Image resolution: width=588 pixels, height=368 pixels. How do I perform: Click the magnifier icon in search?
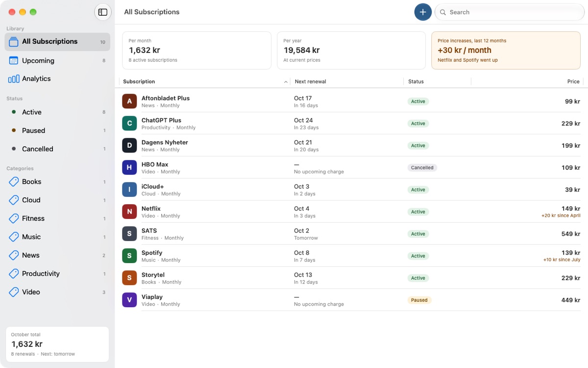pyautogui.click(x=443, y=12)
